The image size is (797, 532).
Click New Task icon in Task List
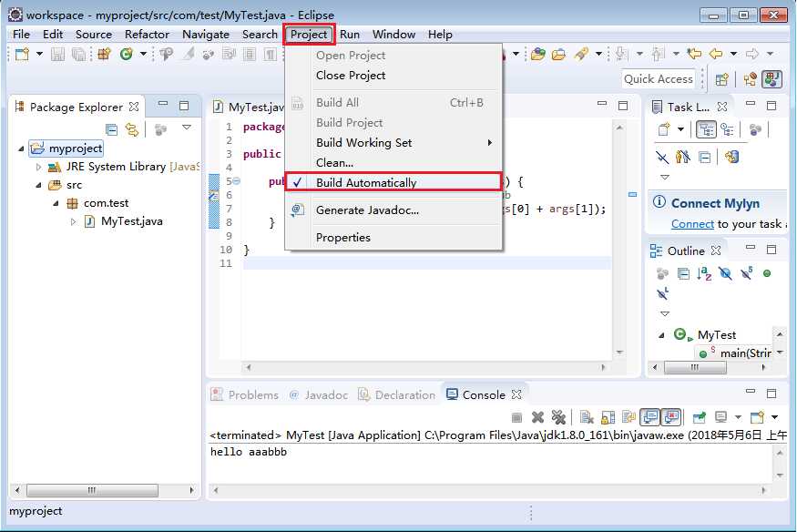click(664, 129)
